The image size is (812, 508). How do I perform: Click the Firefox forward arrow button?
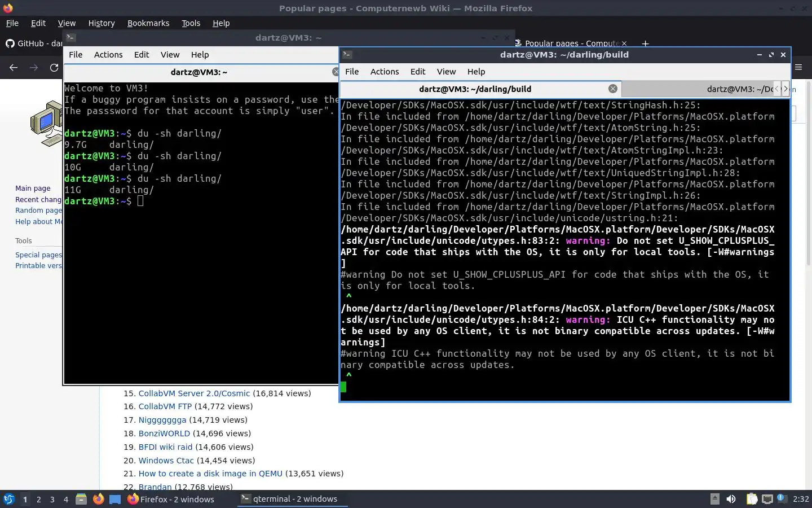coord(34,67)
